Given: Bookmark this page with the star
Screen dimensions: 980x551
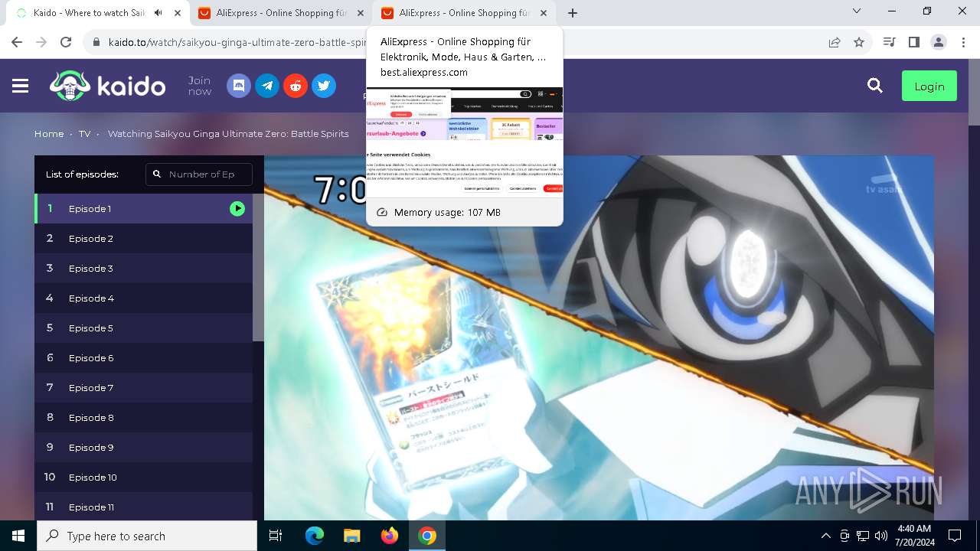Looking at the screenshot, I should [859, 42].
